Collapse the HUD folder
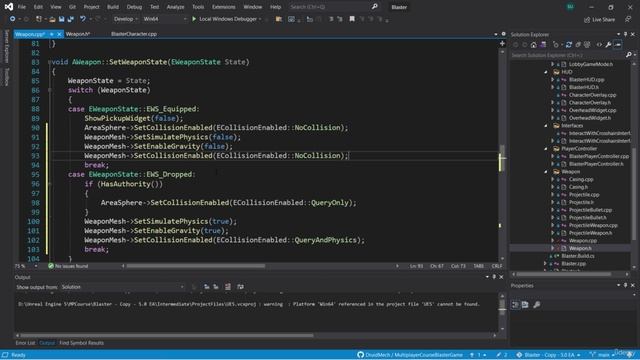Viewport: 640px width, 360px height. point(546,72)
